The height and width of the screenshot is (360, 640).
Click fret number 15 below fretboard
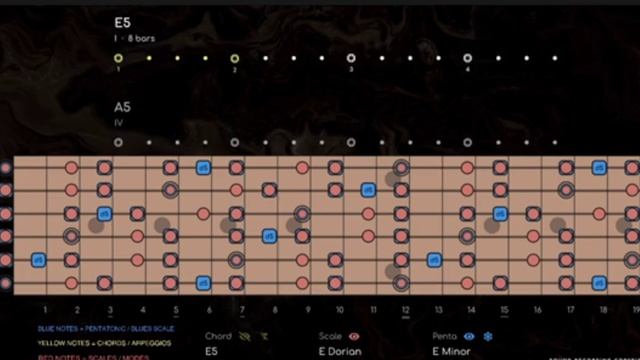[x=504, y=311]
